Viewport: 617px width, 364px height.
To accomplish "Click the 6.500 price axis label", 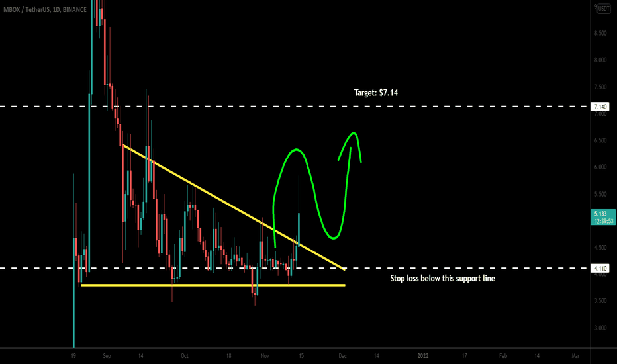I will click(600, 140).
